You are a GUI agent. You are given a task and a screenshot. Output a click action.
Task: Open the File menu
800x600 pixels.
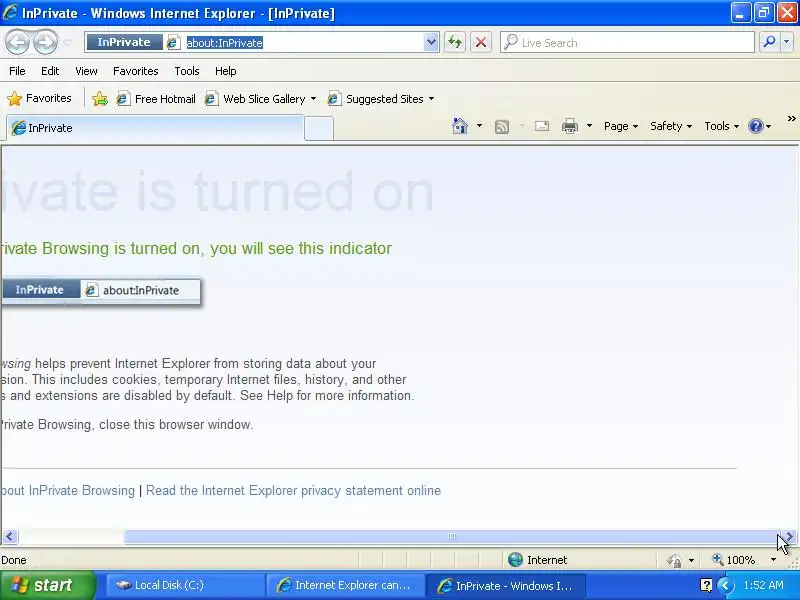(x=17, y=71)
